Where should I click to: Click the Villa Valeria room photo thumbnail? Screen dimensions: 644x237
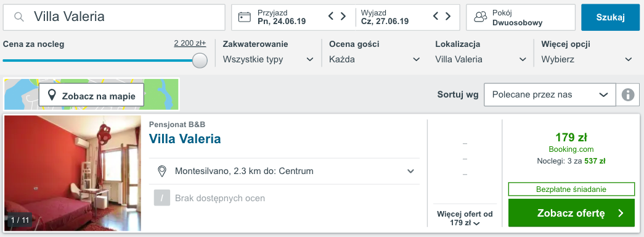73,173
